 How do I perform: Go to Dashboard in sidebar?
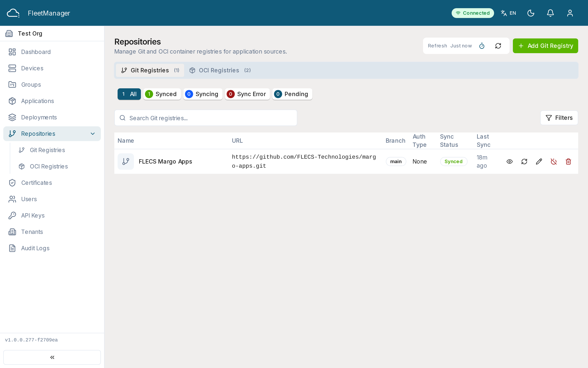pos(52,52)
